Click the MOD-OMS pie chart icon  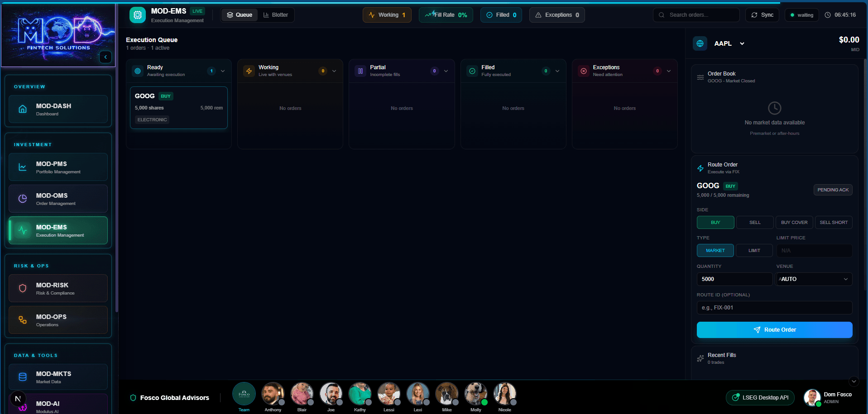point(23,199)
